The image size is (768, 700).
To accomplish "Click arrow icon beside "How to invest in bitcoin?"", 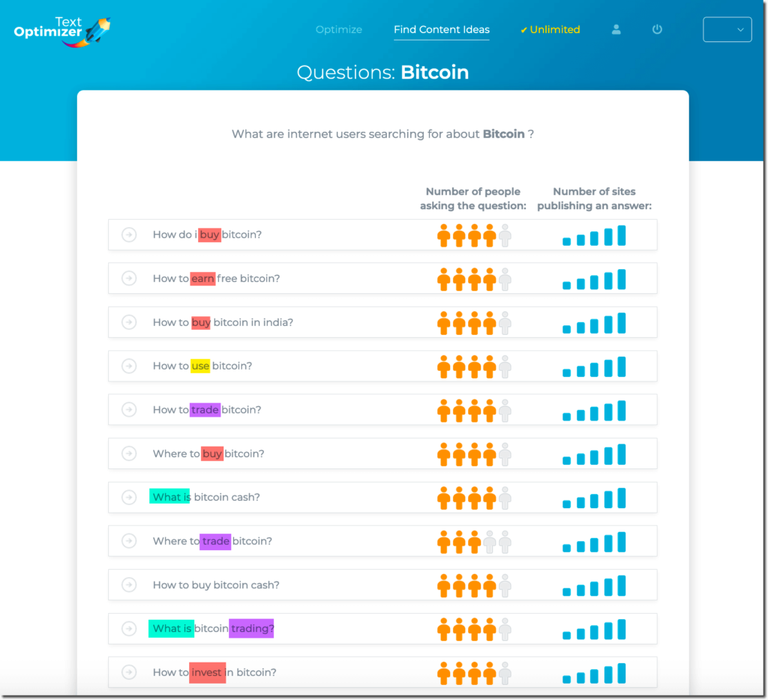I will pyautogui.click(x=129, y=672).
